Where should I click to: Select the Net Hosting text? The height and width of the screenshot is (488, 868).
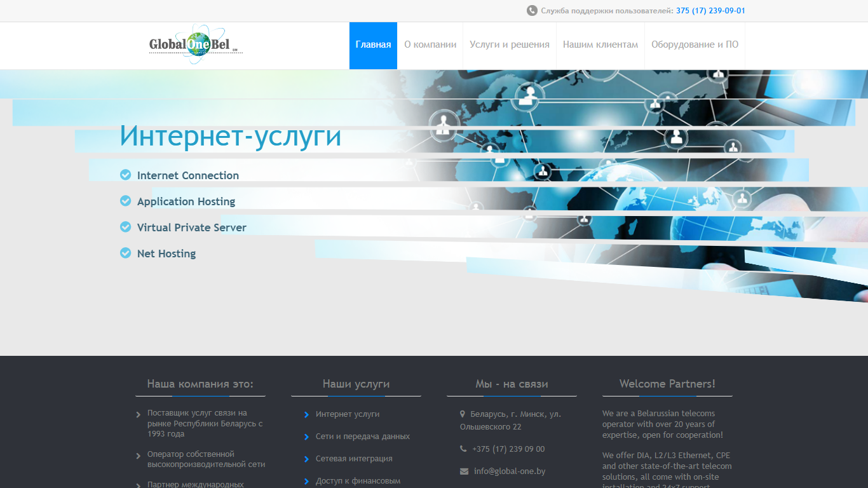pos(166,254)
